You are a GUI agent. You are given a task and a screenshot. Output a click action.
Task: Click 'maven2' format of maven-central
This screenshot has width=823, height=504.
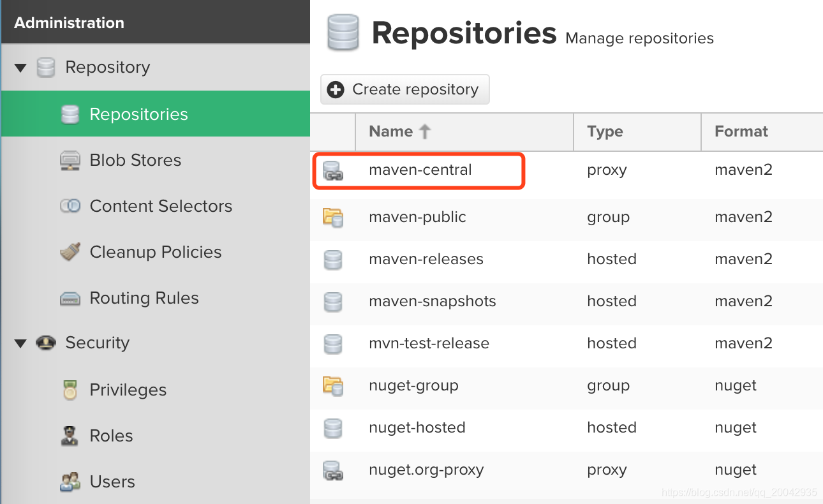pos(744,170)
